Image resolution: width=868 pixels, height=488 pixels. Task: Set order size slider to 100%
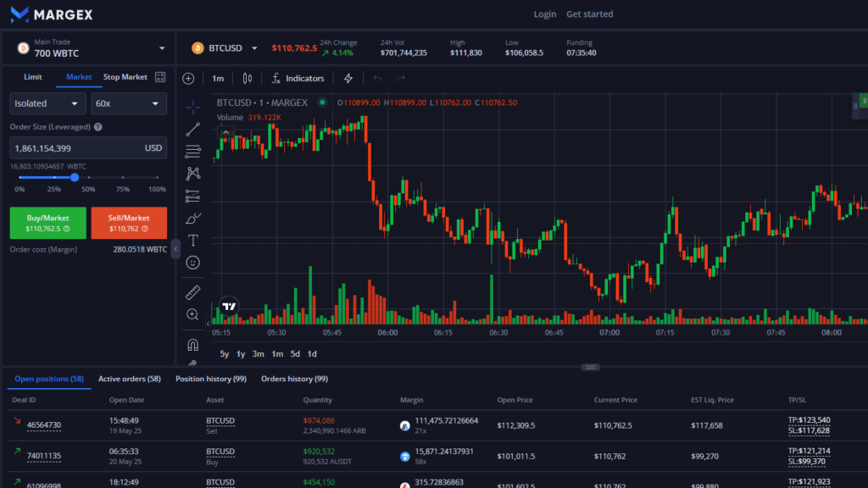click(157, 178)
